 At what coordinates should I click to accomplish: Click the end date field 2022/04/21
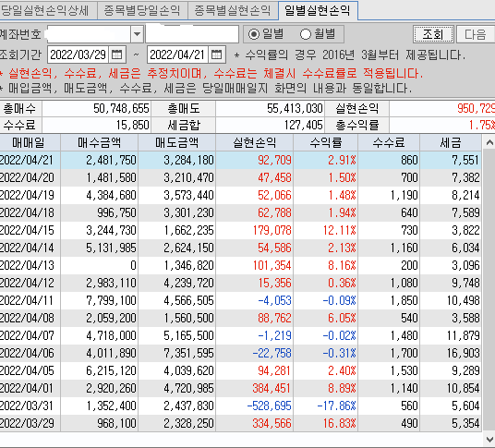tap(177, 54)
